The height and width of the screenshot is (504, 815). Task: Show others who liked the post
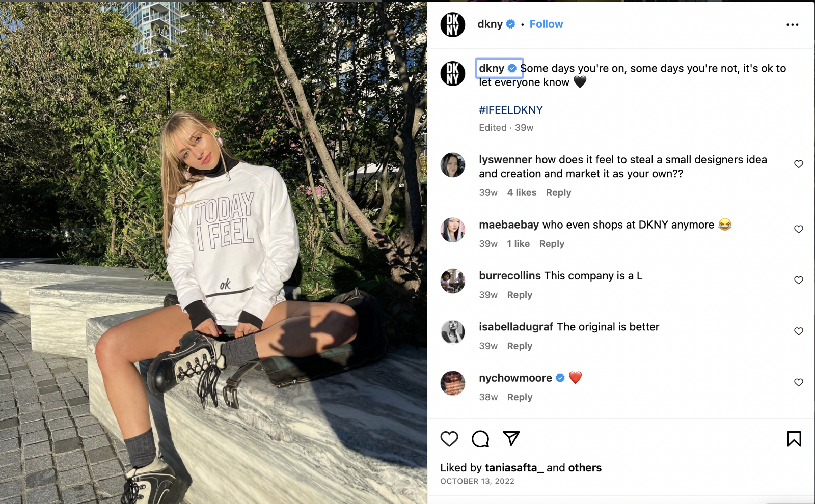[585, 468]
